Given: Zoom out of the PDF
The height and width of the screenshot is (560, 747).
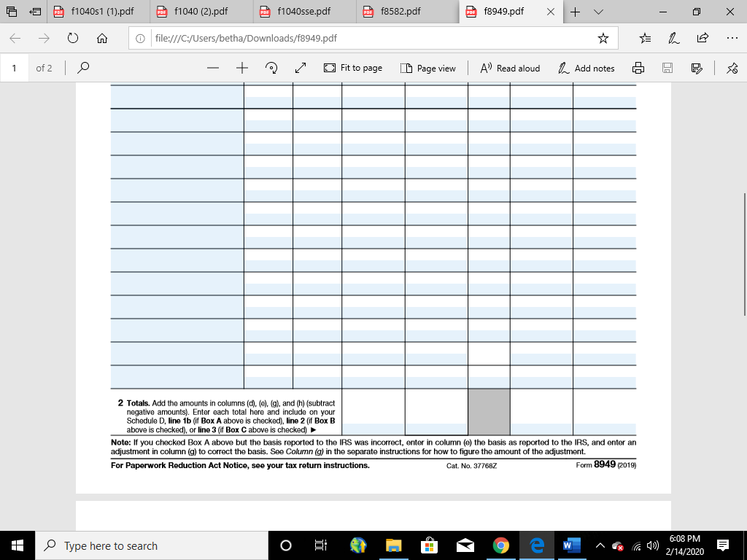Looking at the screenshot, I should [213, 68].
